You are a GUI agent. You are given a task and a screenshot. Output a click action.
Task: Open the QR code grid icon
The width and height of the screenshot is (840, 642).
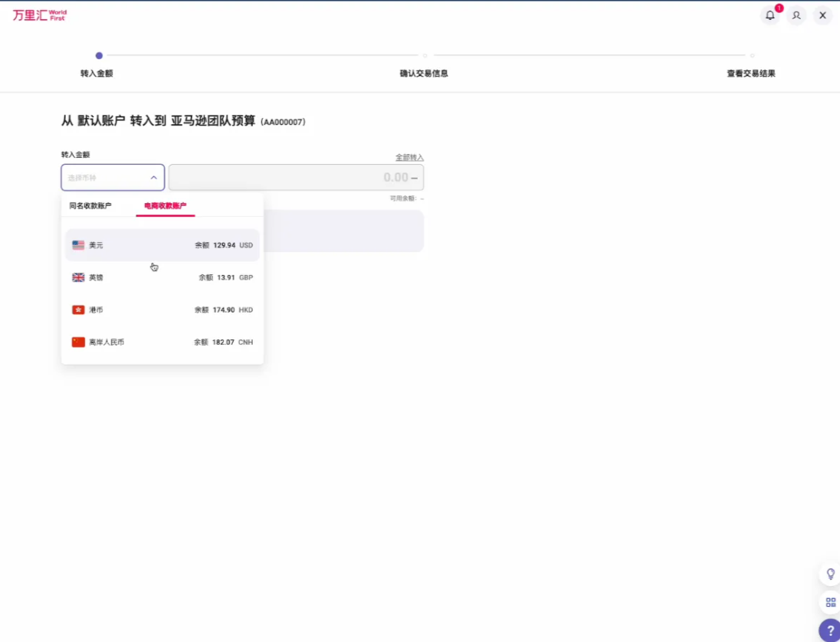pos(830,602)
